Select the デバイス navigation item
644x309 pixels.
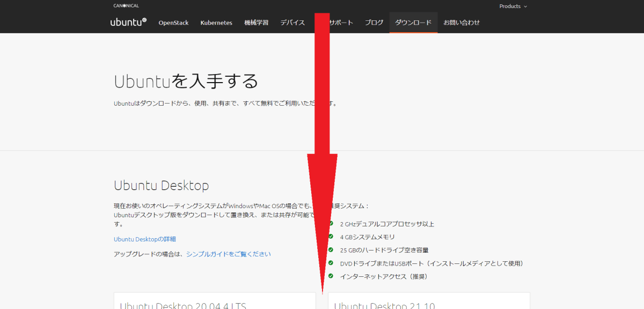[292, 23]
